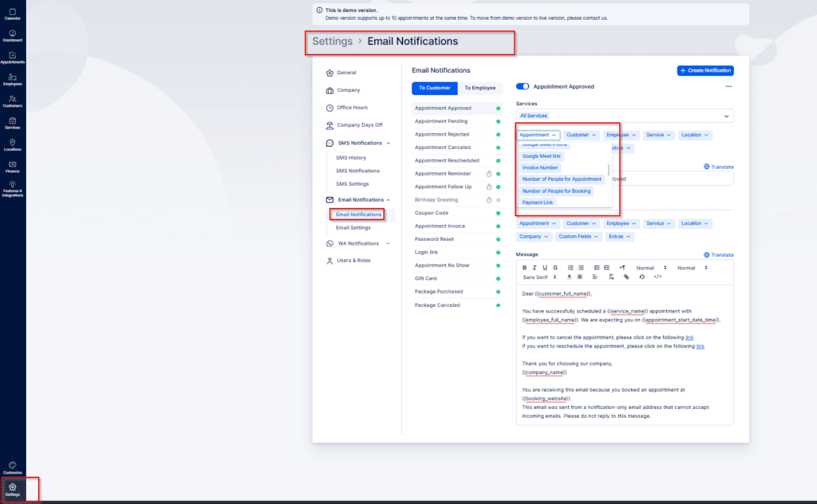Screen dimensions: 817x504
Task: Switch editor to HTML code view
Action: tap(657, 277)
